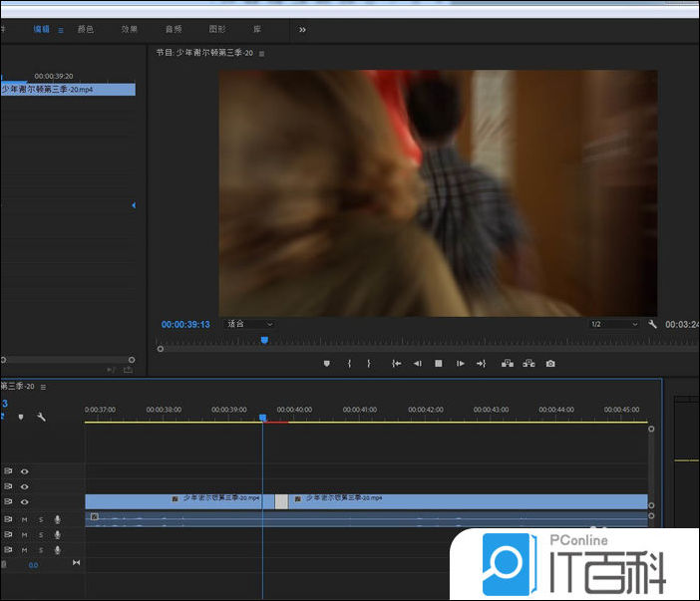Open the 1/2 playback resolution dropdown

pyautogui.click(x=613, y=324)
